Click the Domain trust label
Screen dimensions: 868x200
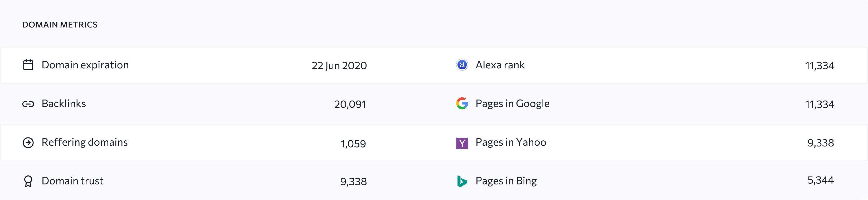(72, 181)
